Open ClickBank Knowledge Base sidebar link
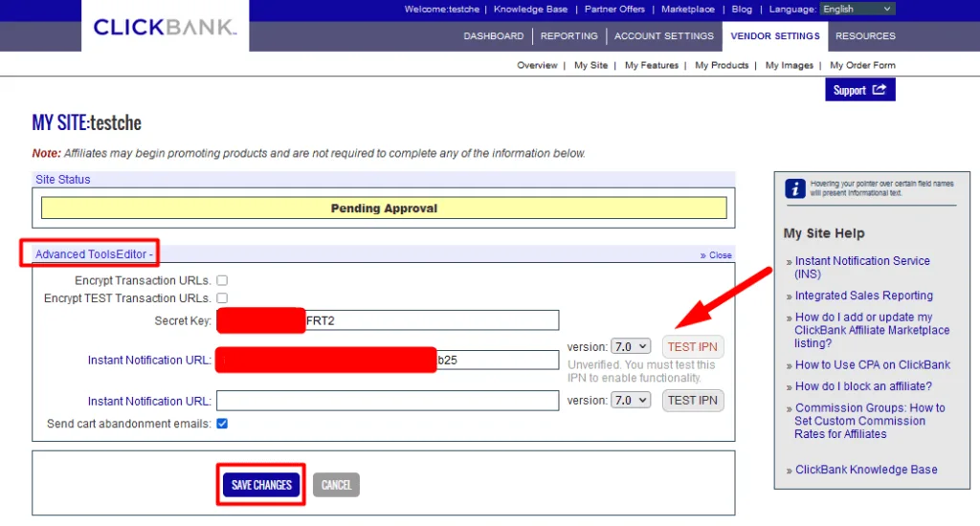The height and width of the screenshot is (526, 980). coord(865,470)
